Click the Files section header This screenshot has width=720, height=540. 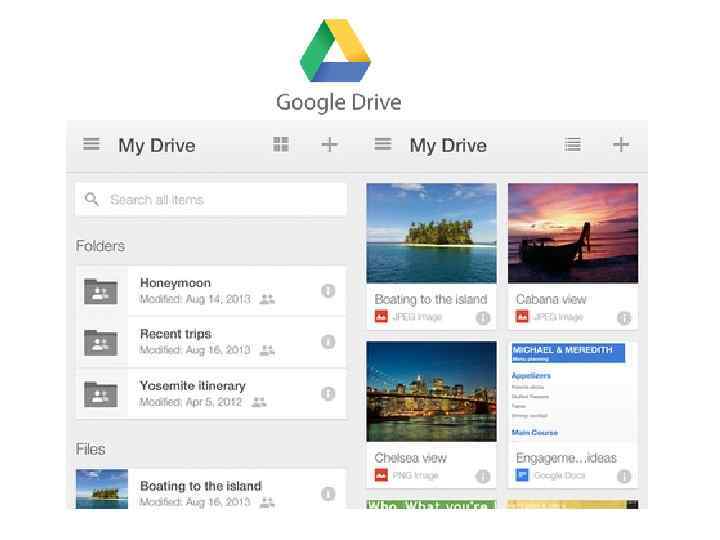pos(90,449)
